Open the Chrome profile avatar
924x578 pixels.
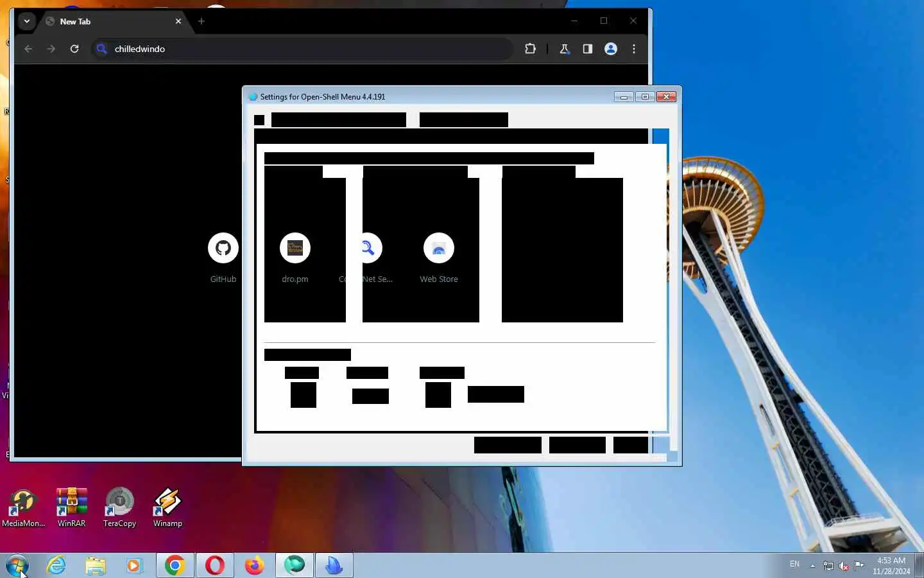[611, 49]
